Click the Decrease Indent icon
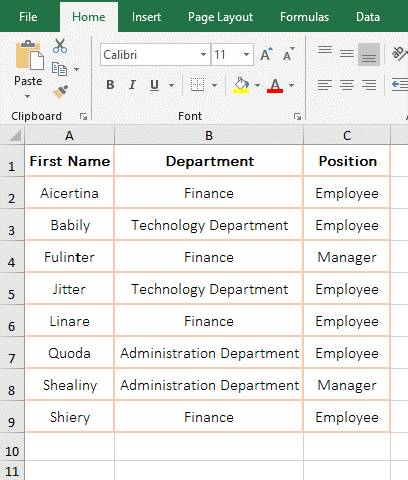This screenshot has height=480, width=408. [400, 85]
